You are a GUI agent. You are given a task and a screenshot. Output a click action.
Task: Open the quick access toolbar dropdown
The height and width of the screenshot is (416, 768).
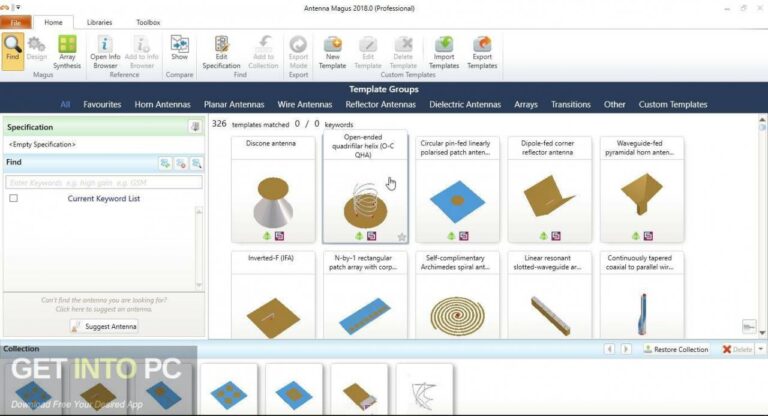point(18,7)
